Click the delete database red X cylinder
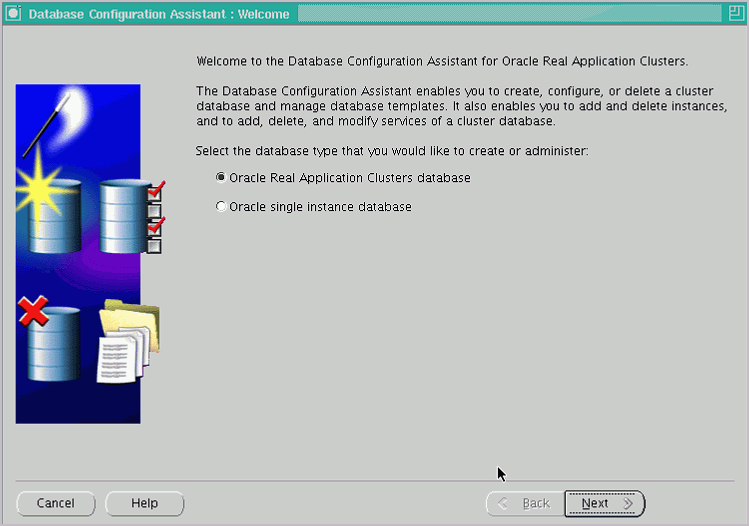This screenshot has height=526, width=749. pyautogui.click(x=52, y=344)
